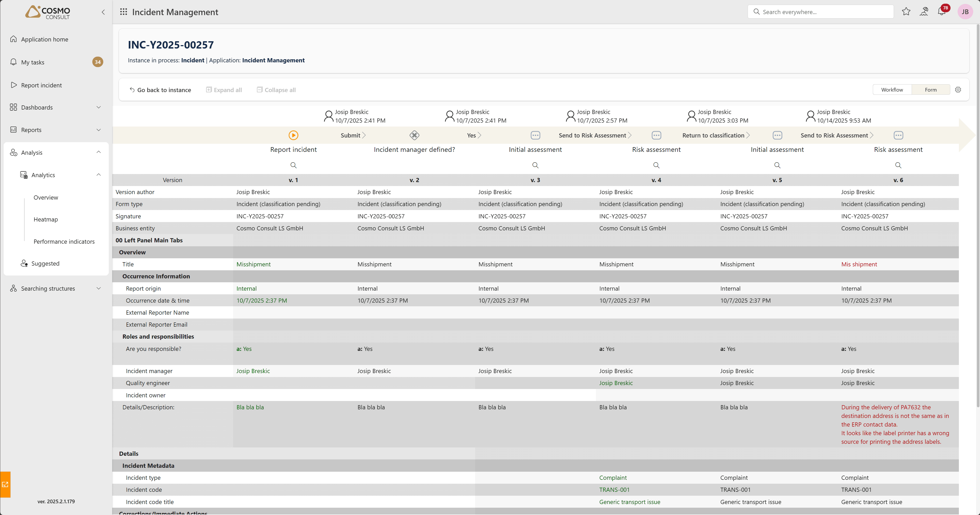980x515 pixels.
Task: Collapse the sidebar using the chevron arrow
Action: tap(103, 12)
